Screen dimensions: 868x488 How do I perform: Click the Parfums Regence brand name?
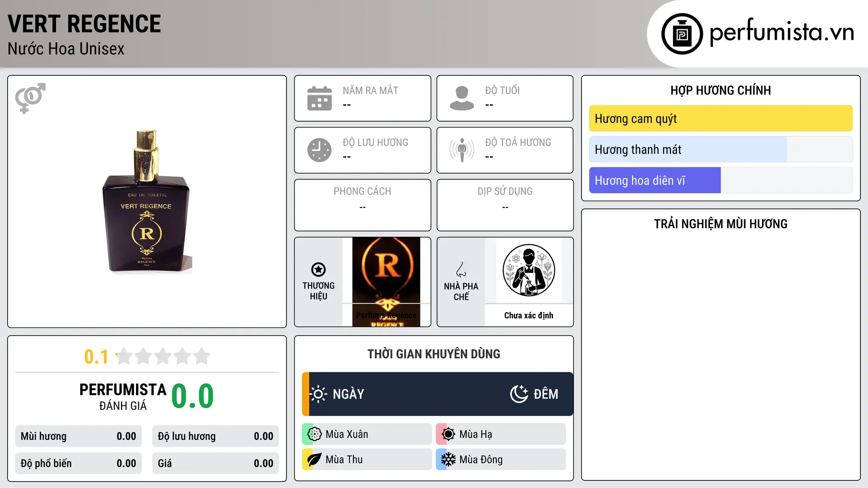coord(386,315)
